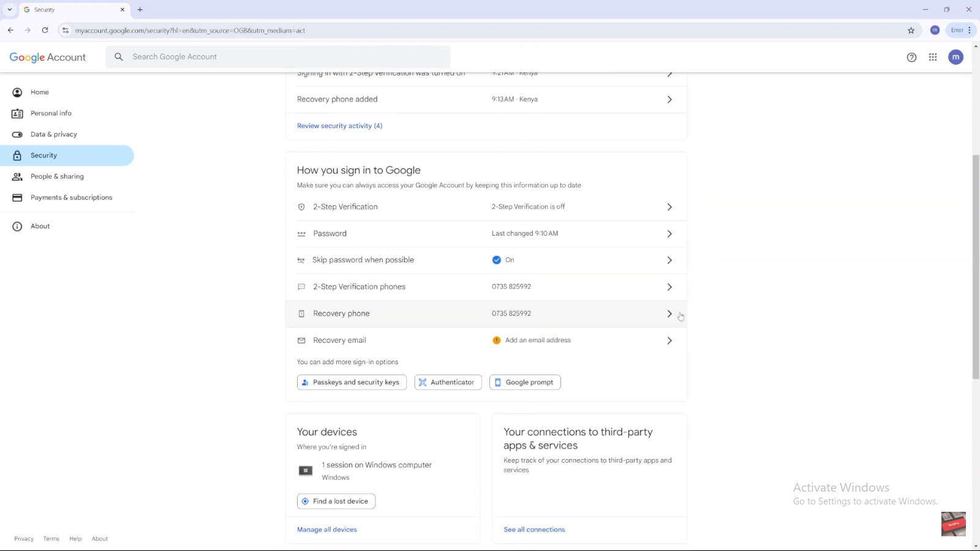Open the Google Account avatar menu
This screenshot has height=551, width=980.
(956, 57)
